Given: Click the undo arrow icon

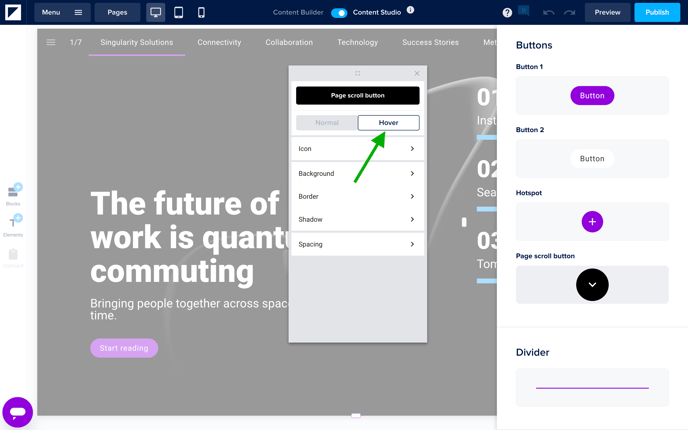Looking at the screenshot, I should coord(548,12).
